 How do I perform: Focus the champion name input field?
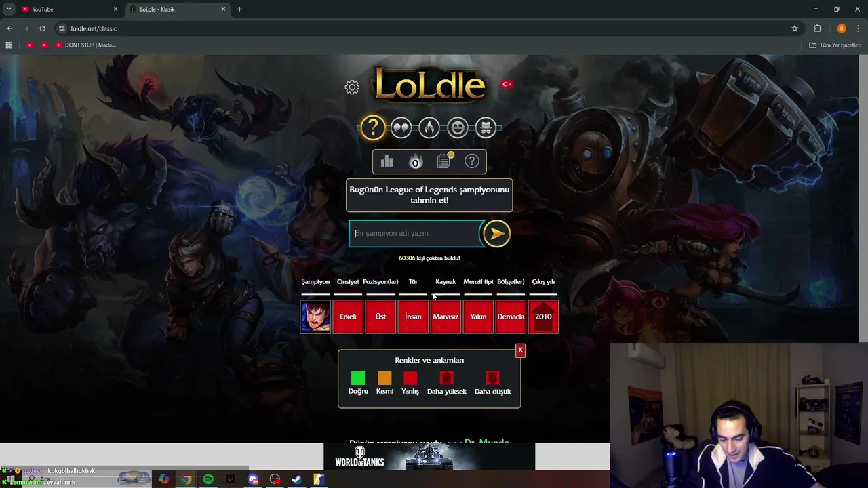(x=415, y=233)
